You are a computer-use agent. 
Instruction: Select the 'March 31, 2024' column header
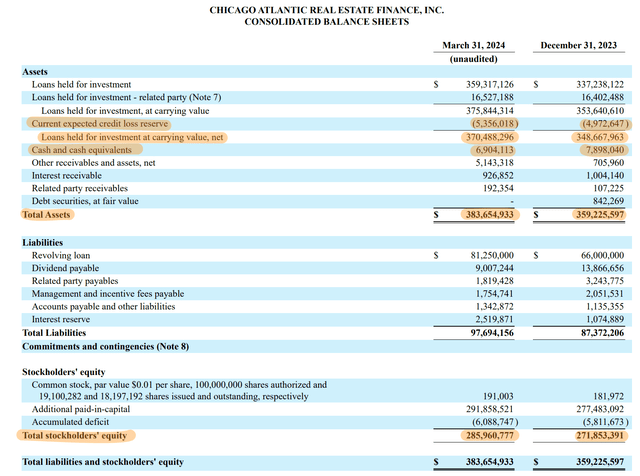tap(473, 45)
